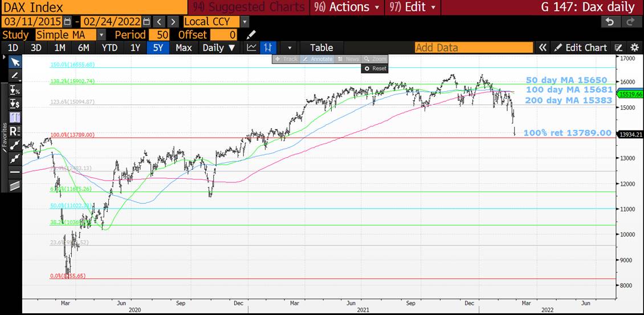The height and width of the screenshot is (315, 644).
Task: Open chart settings gear icon
Action: click(634, 48)
